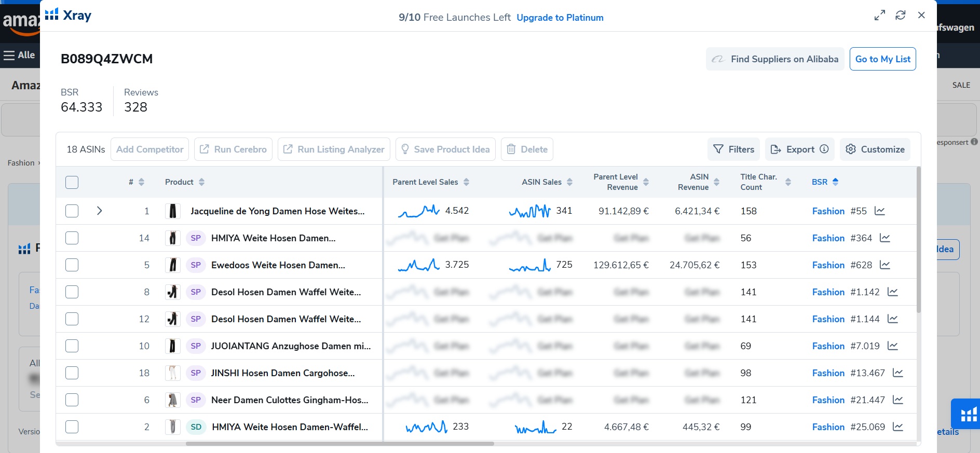Click the Run Cerebro toolbar item
Image resolution: width=980 pixels, height=453 pixels.
234,149
